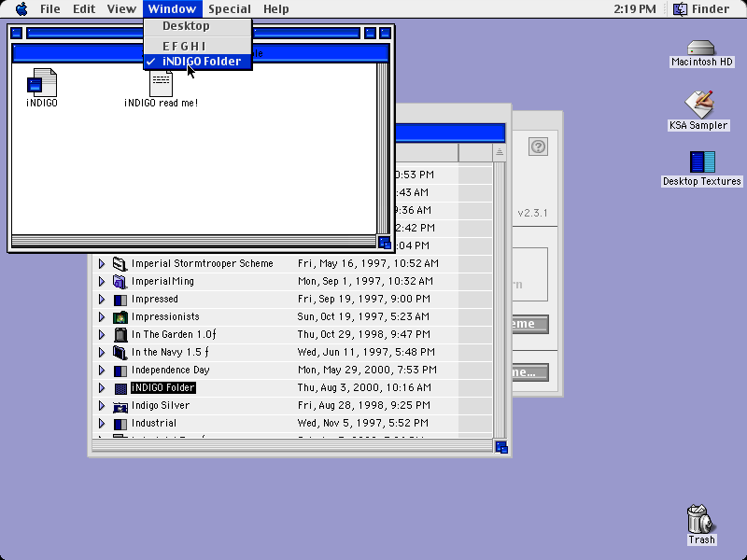Select the "In the Navy 1.5 ƒ" name

(170, 353)
